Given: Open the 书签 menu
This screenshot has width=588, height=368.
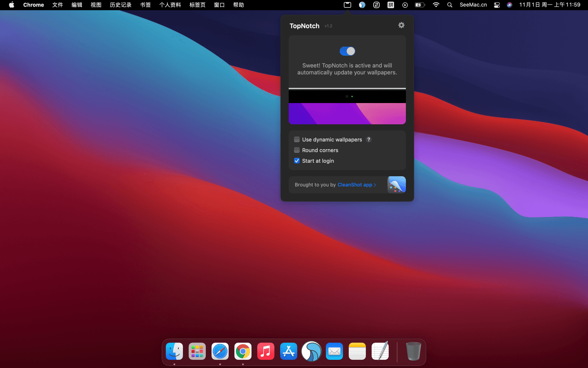Looking at the screenshot, I should 145,5.
